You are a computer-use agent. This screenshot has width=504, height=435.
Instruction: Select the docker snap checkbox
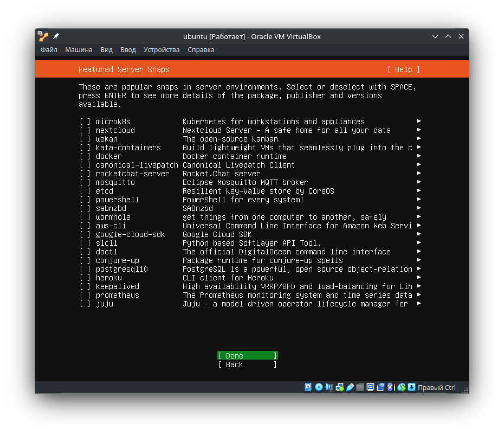(85, 156)
